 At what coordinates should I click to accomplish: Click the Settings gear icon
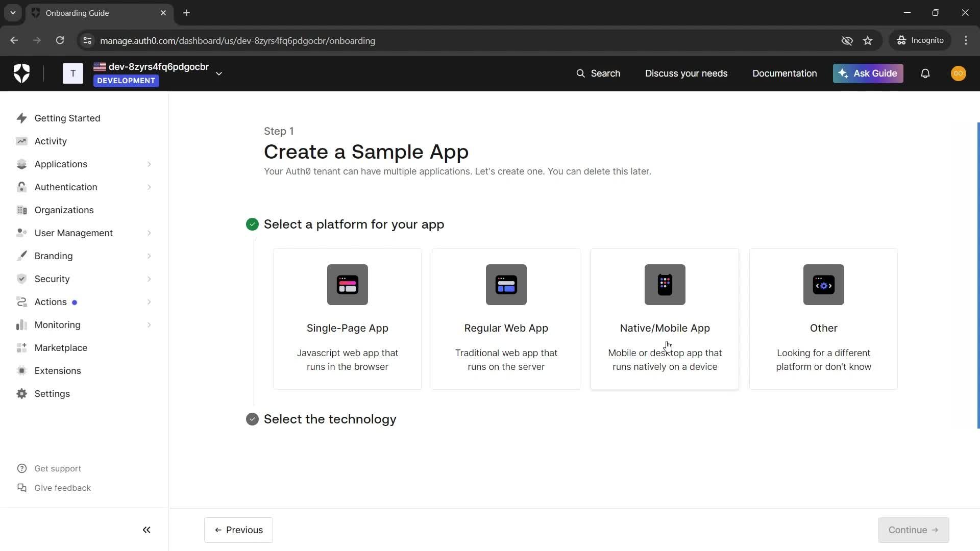pos(21,394)
